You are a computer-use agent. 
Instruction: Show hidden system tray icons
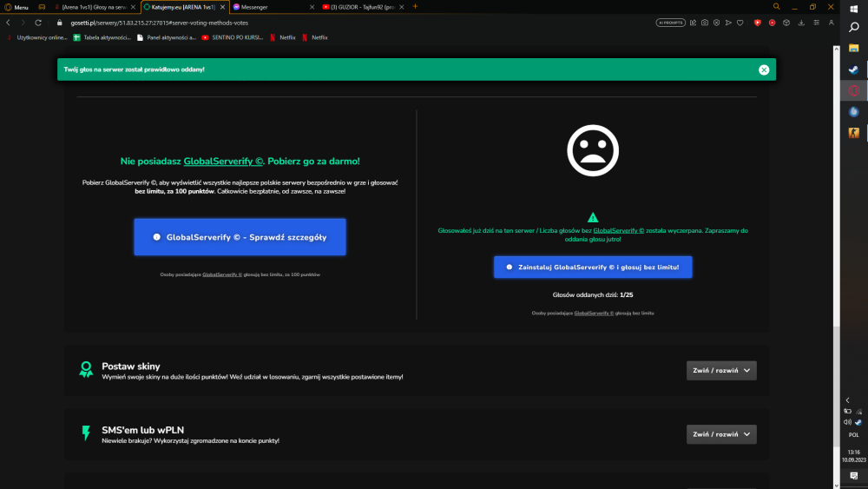coord(847,400)
